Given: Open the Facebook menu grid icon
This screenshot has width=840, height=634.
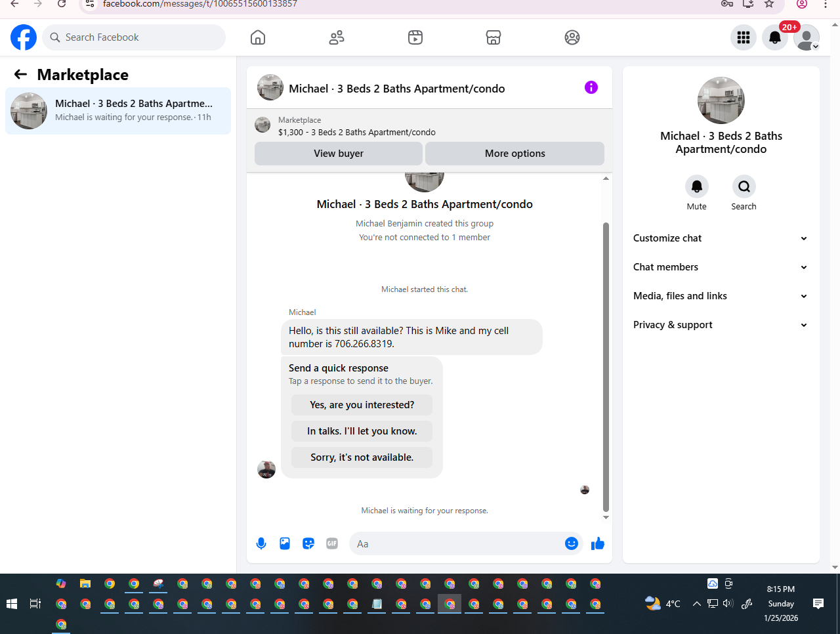Looking at the screenshot, I should 744,37.
